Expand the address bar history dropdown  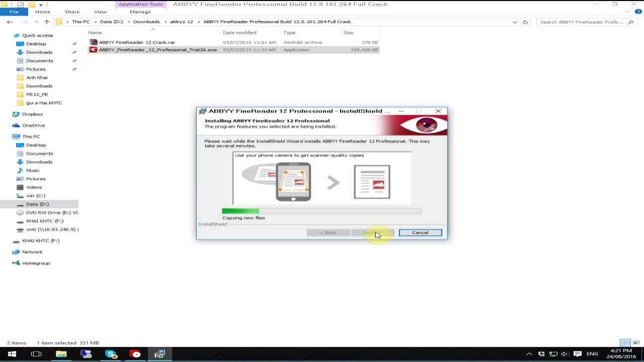pos(515,22)
